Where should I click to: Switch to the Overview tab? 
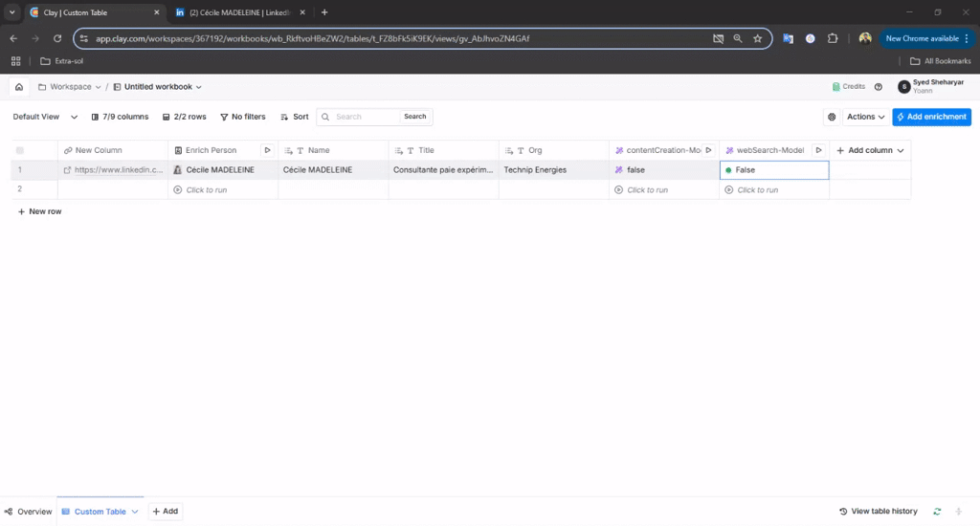28,512
